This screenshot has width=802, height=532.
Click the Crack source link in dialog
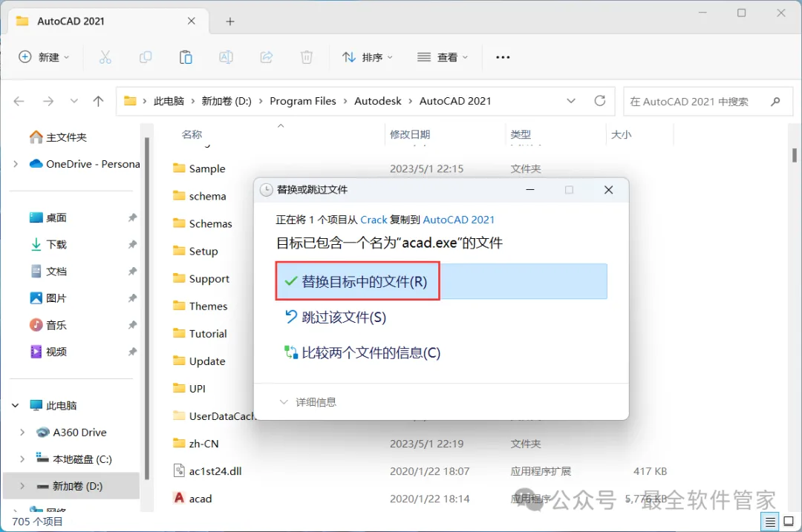tap(374, 220)
